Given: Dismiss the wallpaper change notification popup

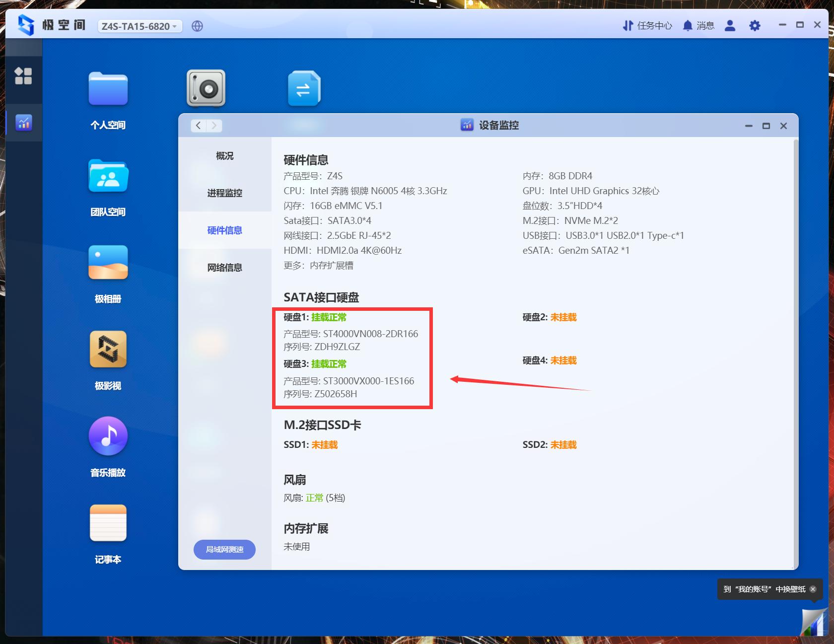Looking at the screenshot, I should (x=812, y=590).
